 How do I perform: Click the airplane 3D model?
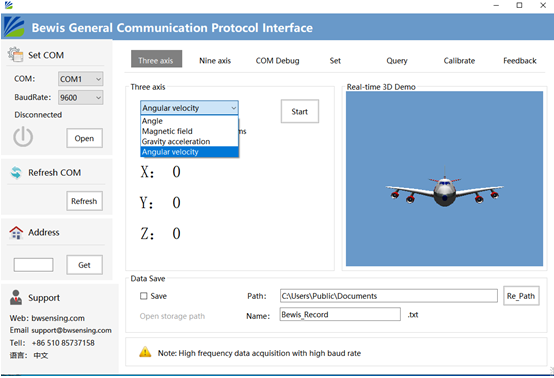click(444, 189)
